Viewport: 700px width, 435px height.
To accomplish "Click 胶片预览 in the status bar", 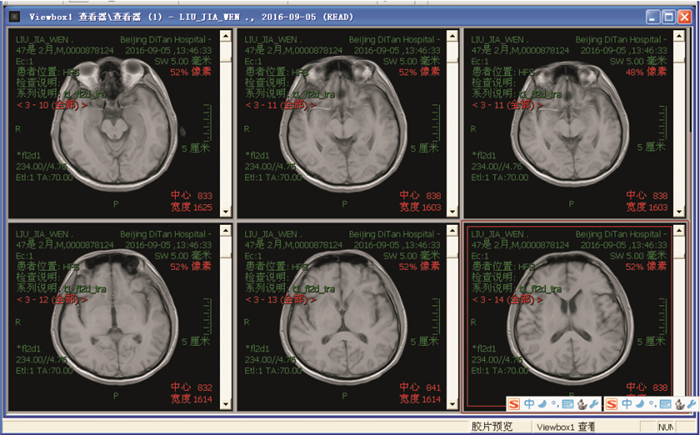I will [491, 426].
